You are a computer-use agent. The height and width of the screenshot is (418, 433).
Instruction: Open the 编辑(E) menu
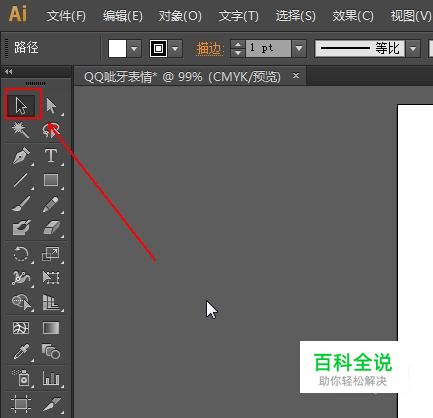tap(123, 16)
